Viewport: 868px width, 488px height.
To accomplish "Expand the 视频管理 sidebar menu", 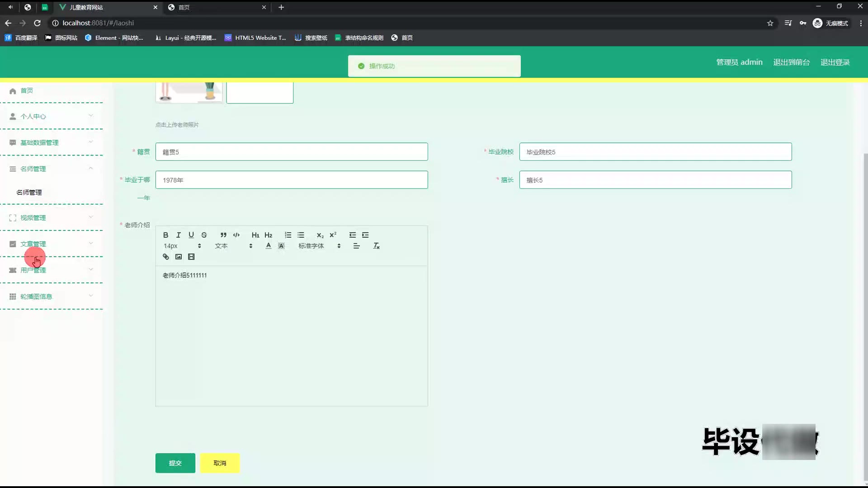I will pos(52,217).
